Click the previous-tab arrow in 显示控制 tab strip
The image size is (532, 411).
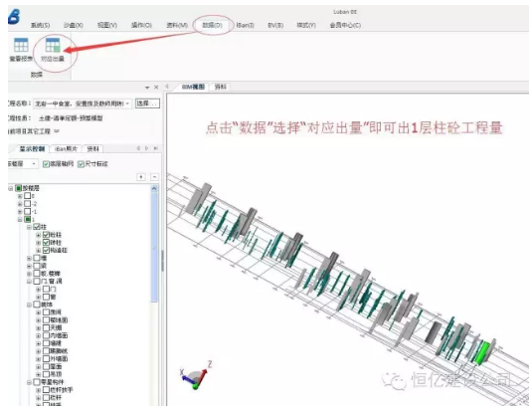coord(138,148)
